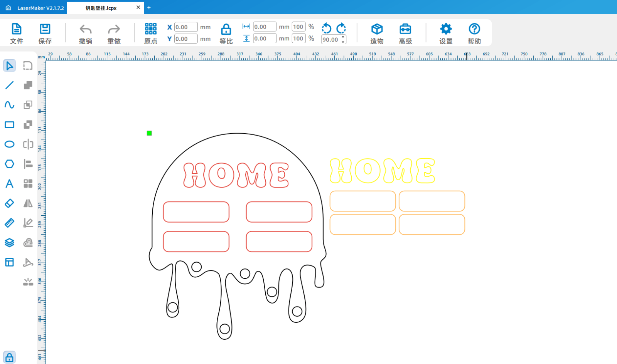Viewport: 617px width, 364px height.
Task: Activate the text tool
Action: coord(10,184)
